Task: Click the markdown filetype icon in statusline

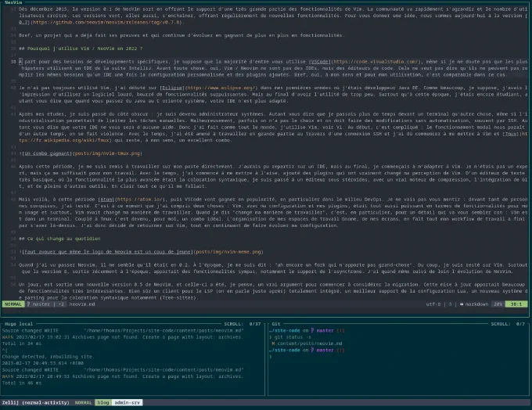Action: [x=462, y=304]
